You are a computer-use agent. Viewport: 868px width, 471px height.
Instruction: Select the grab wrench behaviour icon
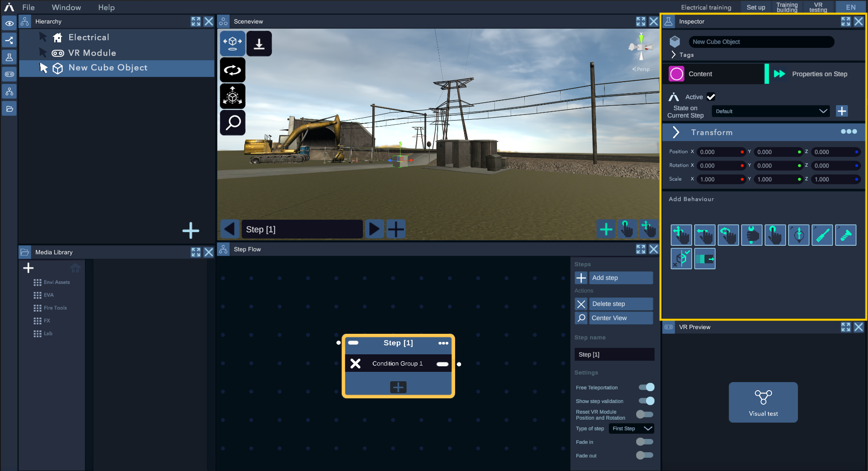click(x=751, y=235)
